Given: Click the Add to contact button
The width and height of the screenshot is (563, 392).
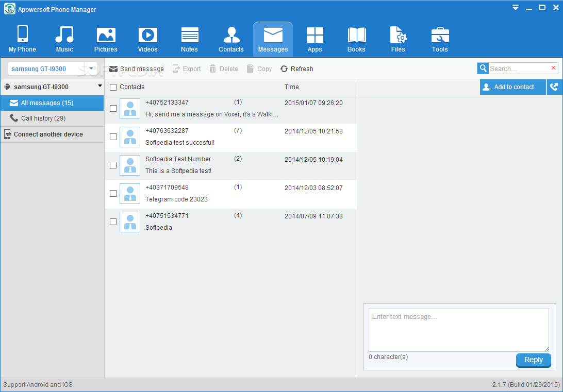Looking at the screenshot, I should [512, 87].
